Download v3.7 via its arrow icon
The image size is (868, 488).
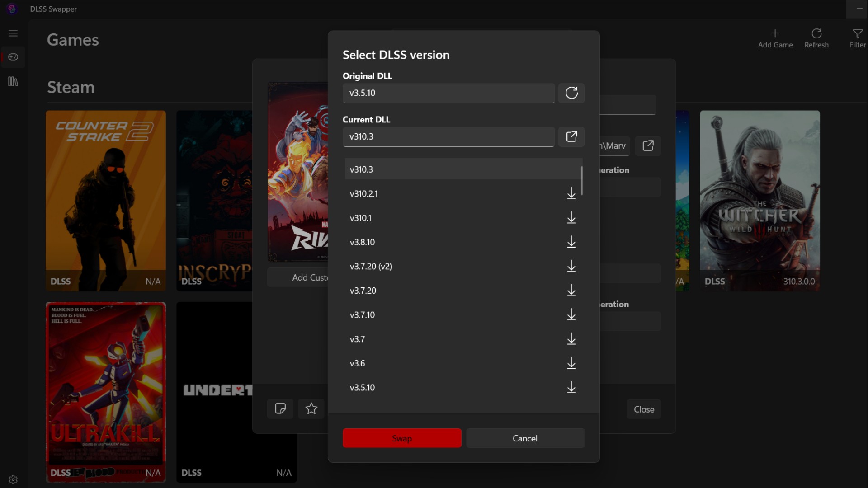[x=571, y=339]
